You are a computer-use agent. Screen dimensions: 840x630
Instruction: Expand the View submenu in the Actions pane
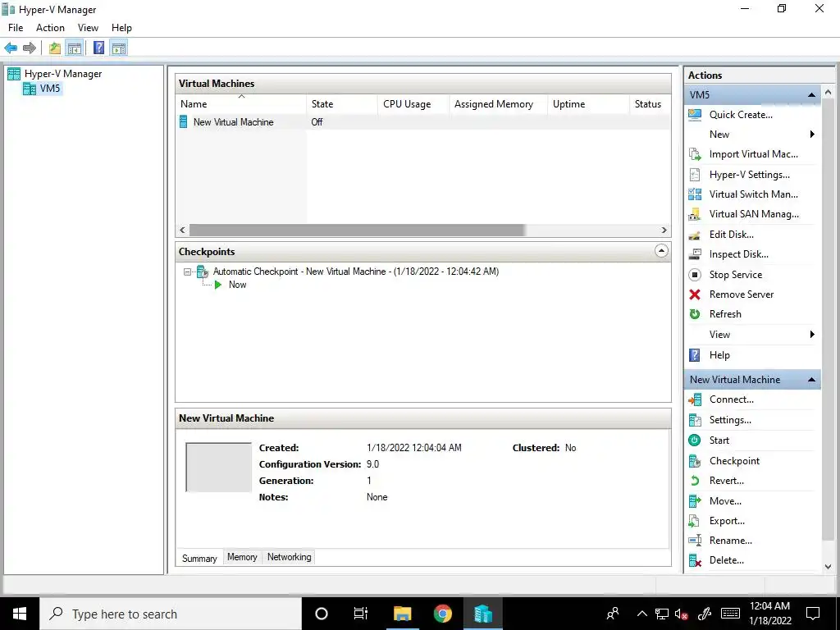click(812, 335)
